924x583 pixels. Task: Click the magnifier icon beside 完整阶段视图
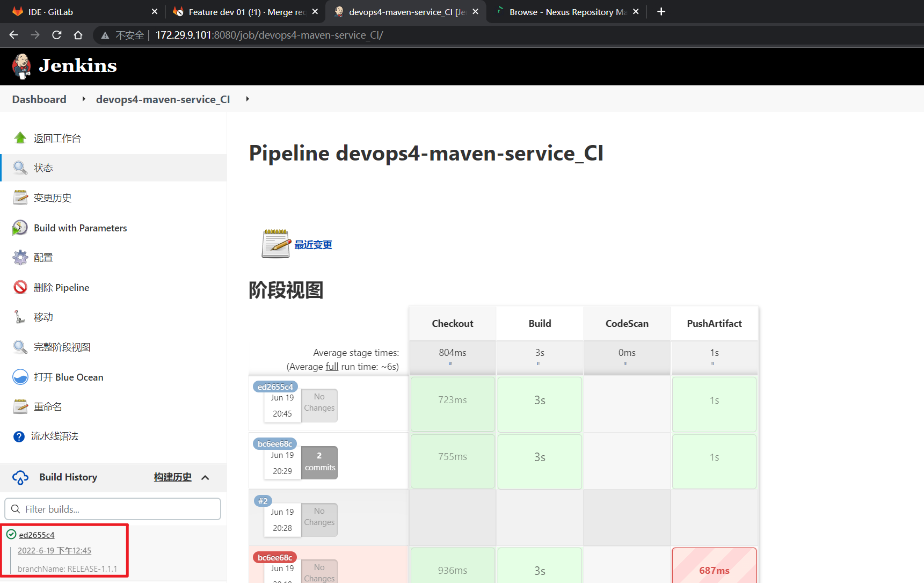(x=20, y=347)
